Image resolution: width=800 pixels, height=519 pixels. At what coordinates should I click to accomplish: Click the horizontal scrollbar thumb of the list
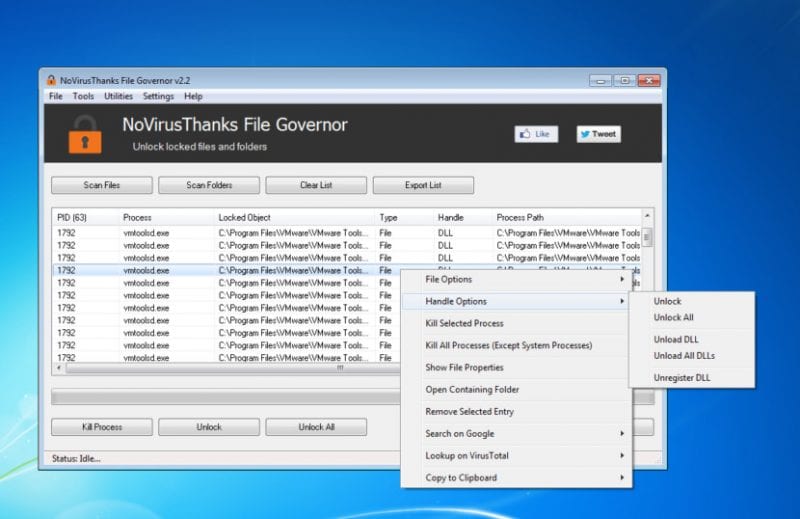coord(232,368)
